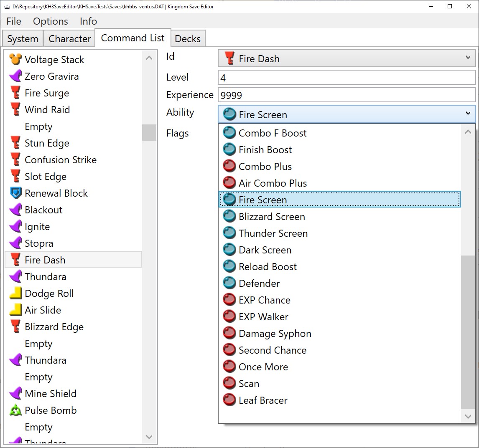Click the red orb icon beside Leaf Bracer
This screenshot has width=479, height=448.
point(229,400)
